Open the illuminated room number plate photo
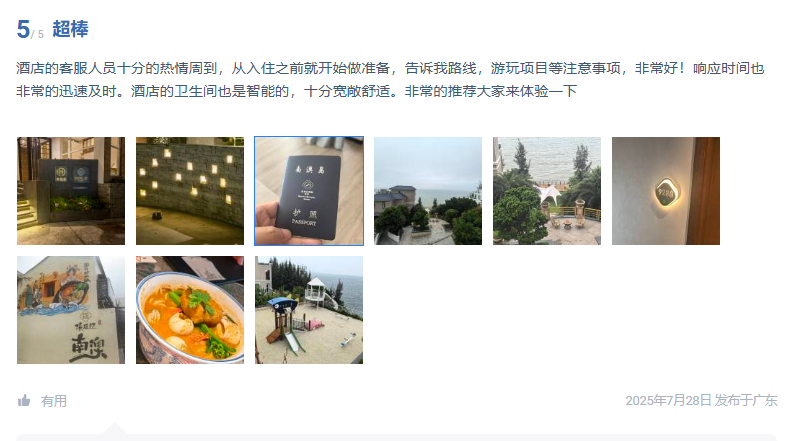 [666, 191]
